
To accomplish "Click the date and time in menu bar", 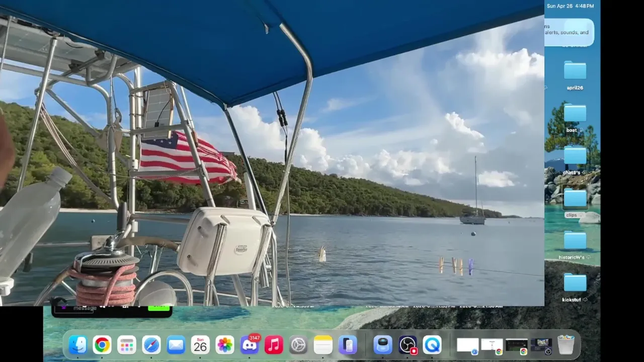I will pos(570,6).
